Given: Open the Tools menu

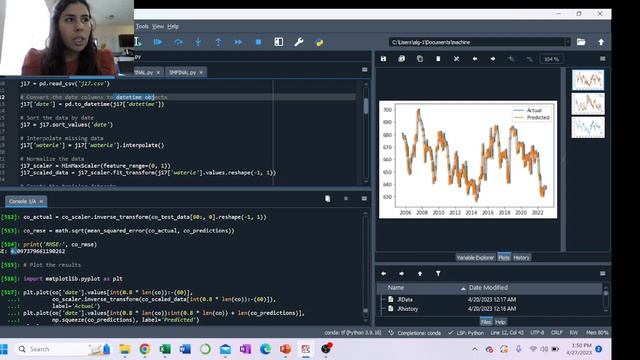Looking at the screenshot, I should coord(142,27).
